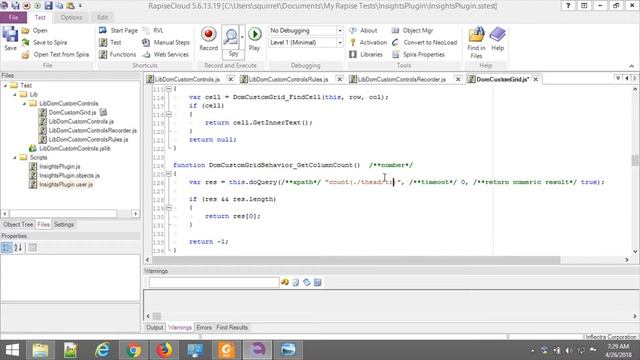
Task: Click the Warnings search input field
Action: pyautogui.click(x=214, y=282)
